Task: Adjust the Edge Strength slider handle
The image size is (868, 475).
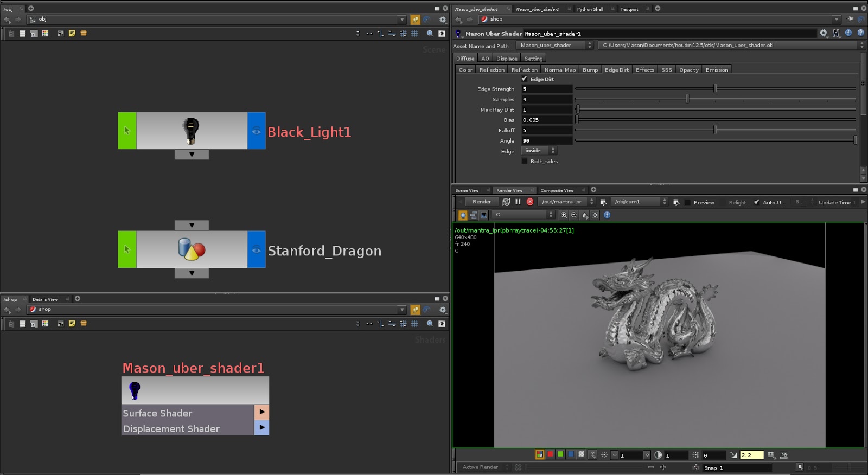Action: point(715,88)
